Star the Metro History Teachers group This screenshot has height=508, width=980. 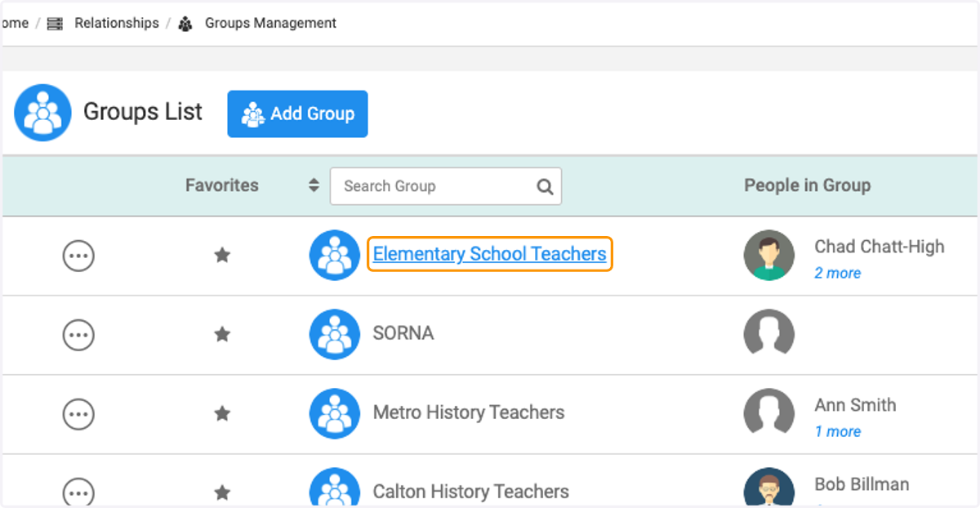click(222, 413)
